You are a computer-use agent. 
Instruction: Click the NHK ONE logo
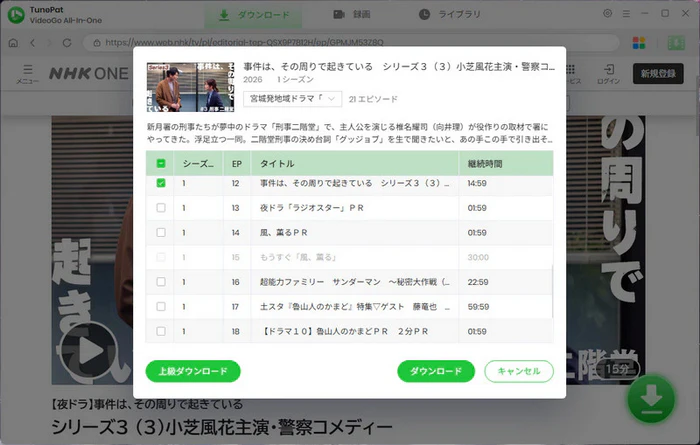click(x=88, y=73)
